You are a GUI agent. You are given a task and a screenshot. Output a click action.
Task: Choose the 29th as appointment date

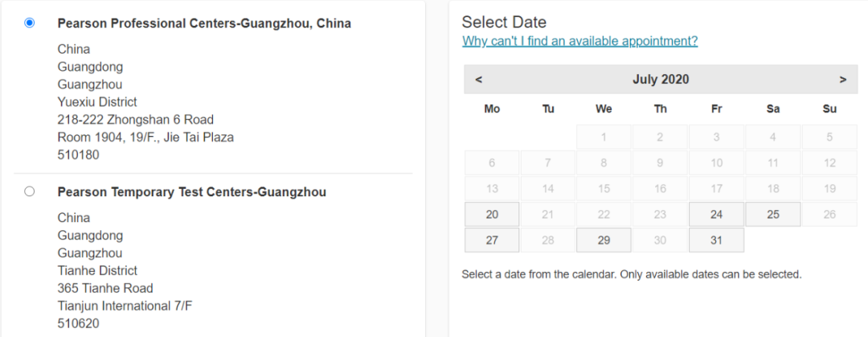(604, 240)
